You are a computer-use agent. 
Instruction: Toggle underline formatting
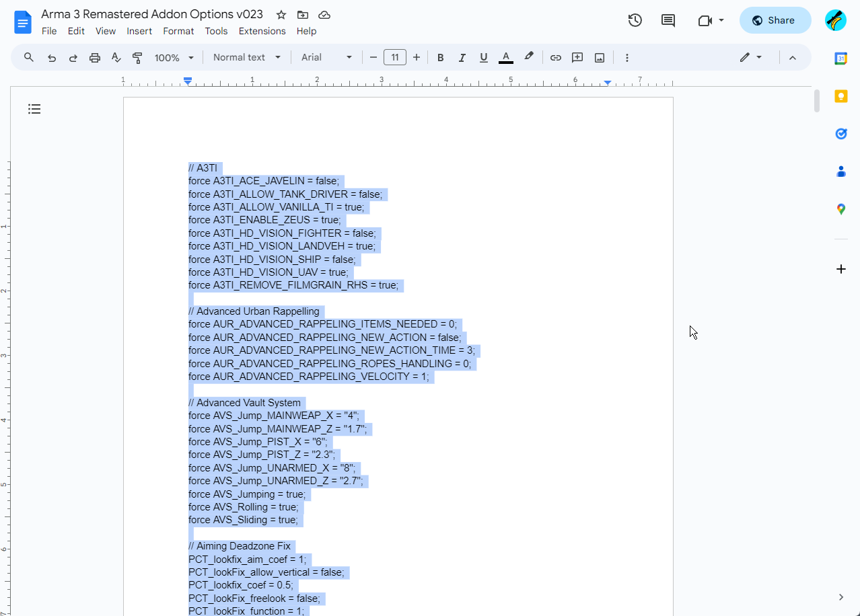483,58
